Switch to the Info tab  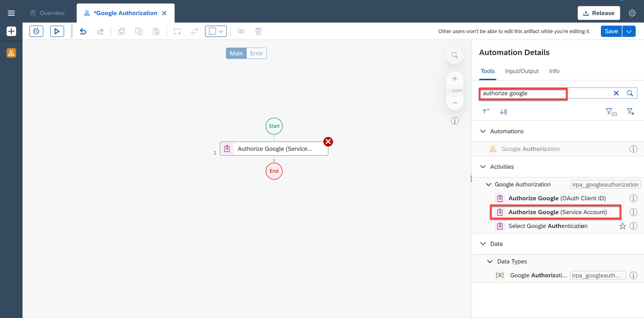tap(554, 71)
